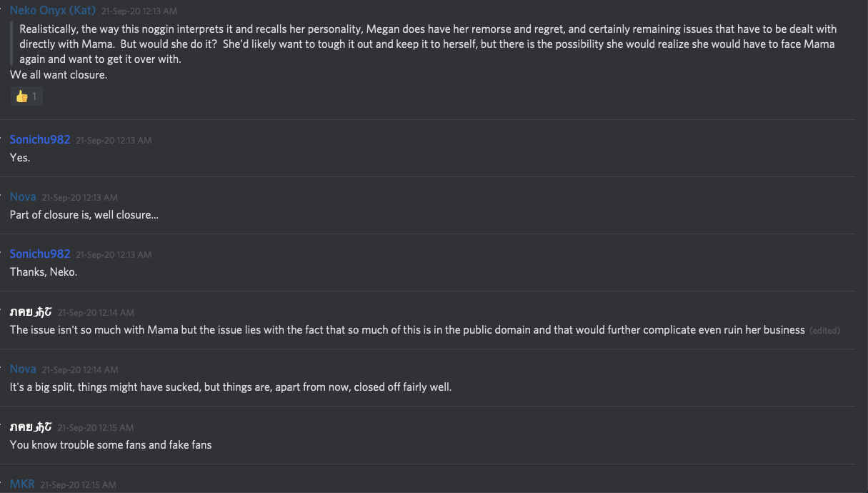Screen dimensions: 868x493
Task: Click the "Thanks, Neko." message text
Action: click(44, 272)
